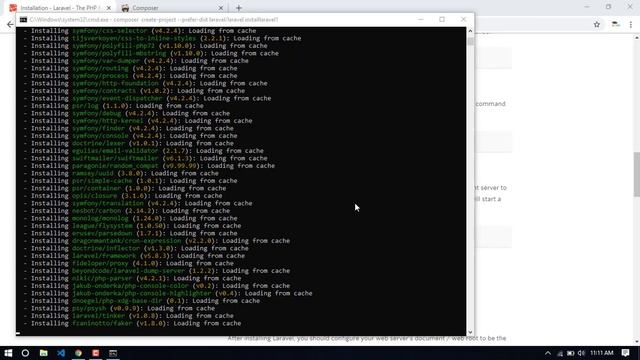Click the league/flysystem install line

tap(132, 226)
